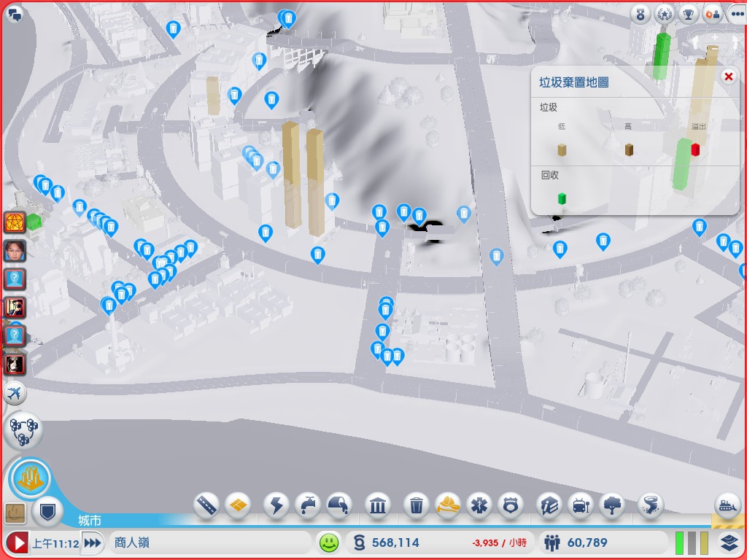Open the Sewage menu pipe icon
This screenshot has width=747, height=560.
coord(338,505)
